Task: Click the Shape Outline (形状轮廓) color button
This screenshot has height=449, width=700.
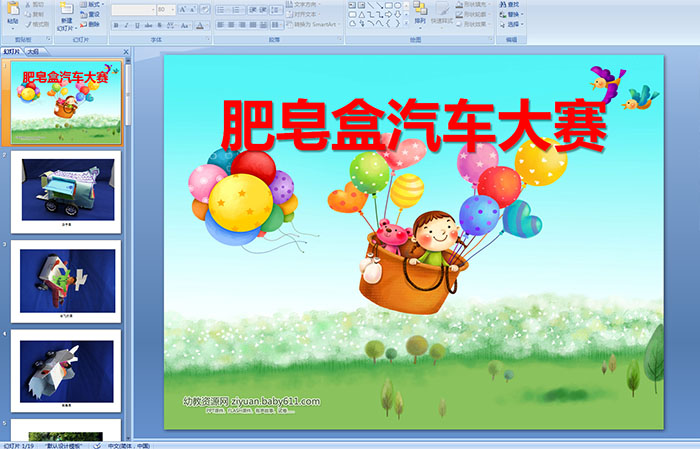Action: (472, 14)
